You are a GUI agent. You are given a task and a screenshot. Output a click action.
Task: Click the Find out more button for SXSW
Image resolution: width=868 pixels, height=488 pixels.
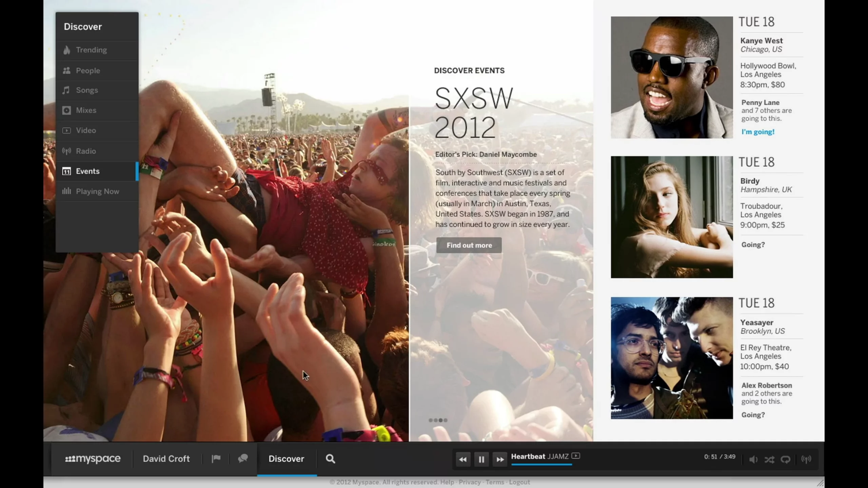pyautogui.click(x=469, y=245)
